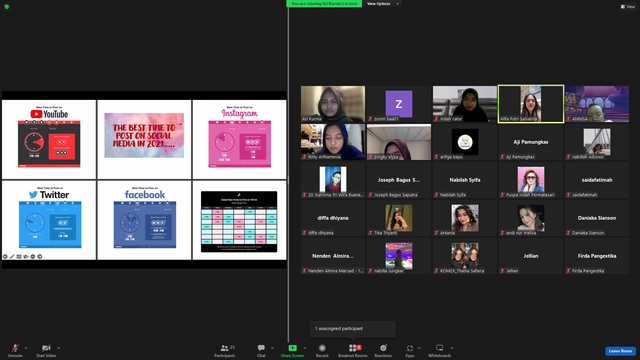
Task: Start recording with the Record button
Action: point(322,350)
